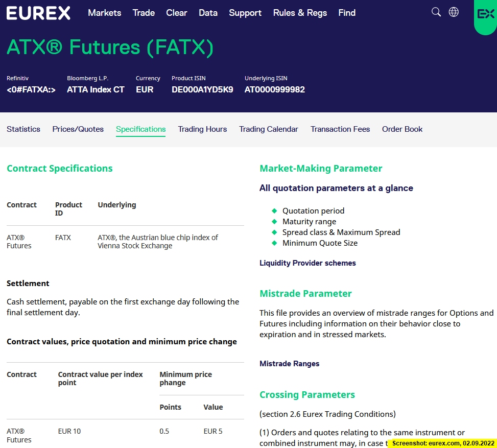Switch to the Statistics tab
497x448 pixels.
[23, 129]
